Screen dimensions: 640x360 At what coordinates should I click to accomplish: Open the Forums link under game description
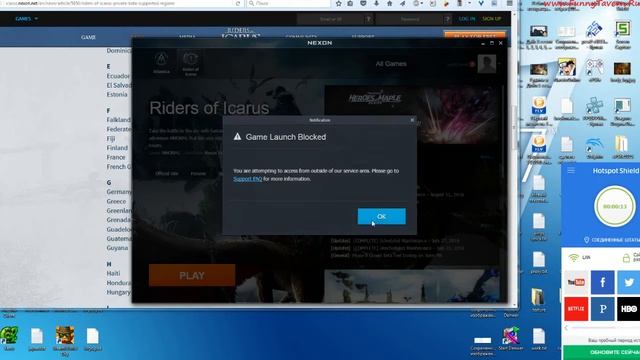198,174
